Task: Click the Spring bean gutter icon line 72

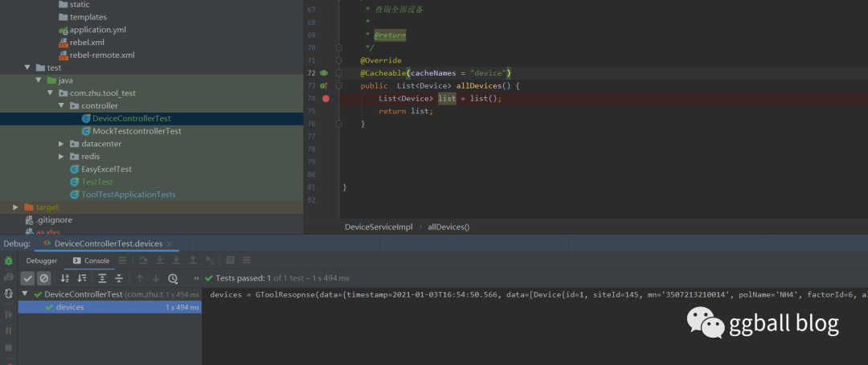Action: (324, 73)
